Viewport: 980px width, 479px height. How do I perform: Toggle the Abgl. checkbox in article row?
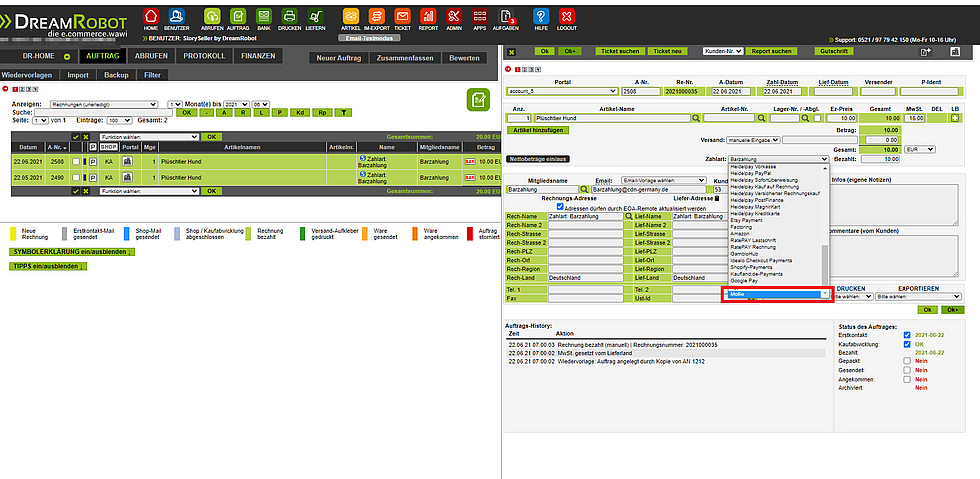818,118
